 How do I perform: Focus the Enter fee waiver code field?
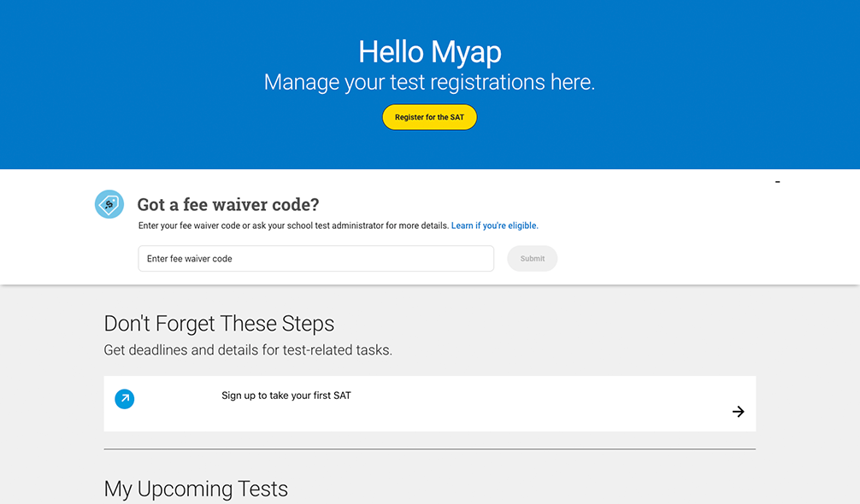[316, 259]
